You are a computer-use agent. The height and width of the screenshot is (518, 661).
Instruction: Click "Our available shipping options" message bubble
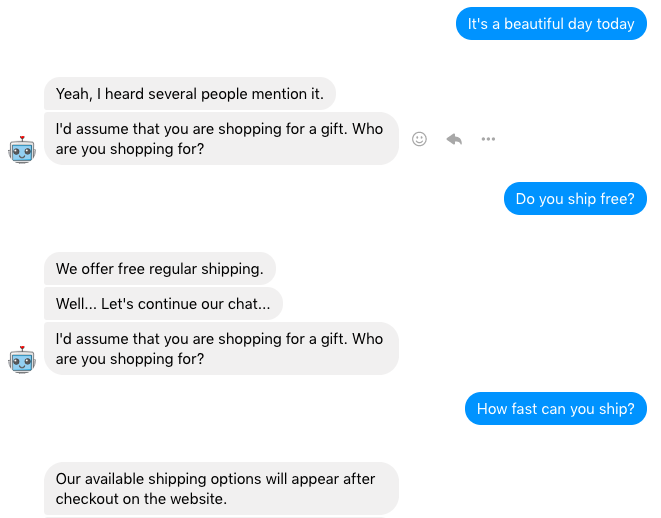pyautogui.click(x=221, y=488)
